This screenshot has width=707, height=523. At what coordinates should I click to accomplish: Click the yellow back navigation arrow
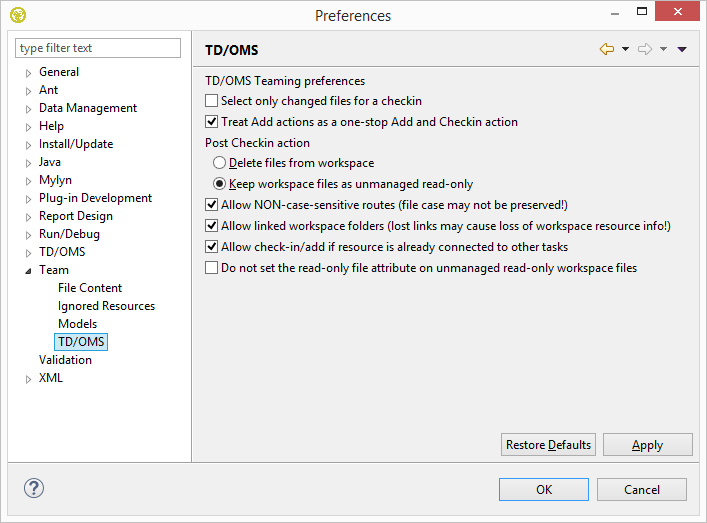tap(607, 49)
